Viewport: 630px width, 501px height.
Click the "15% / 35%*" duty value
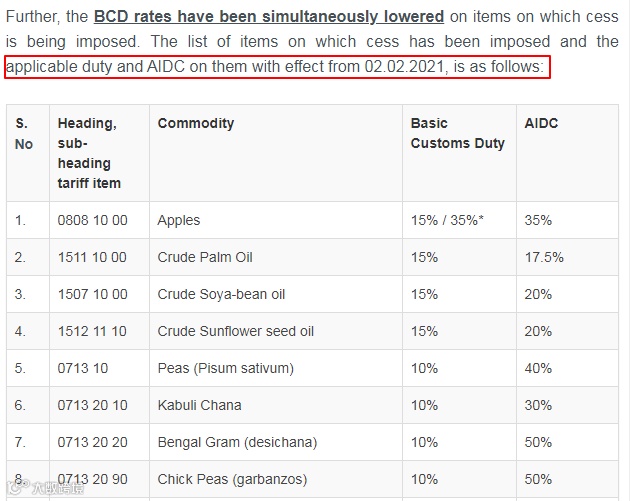[447, 220]
